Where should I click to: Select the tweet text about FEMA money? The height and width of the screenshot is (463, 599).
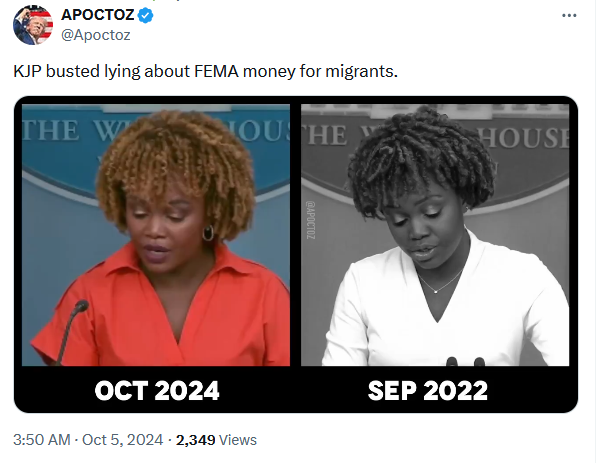[206, 71]
